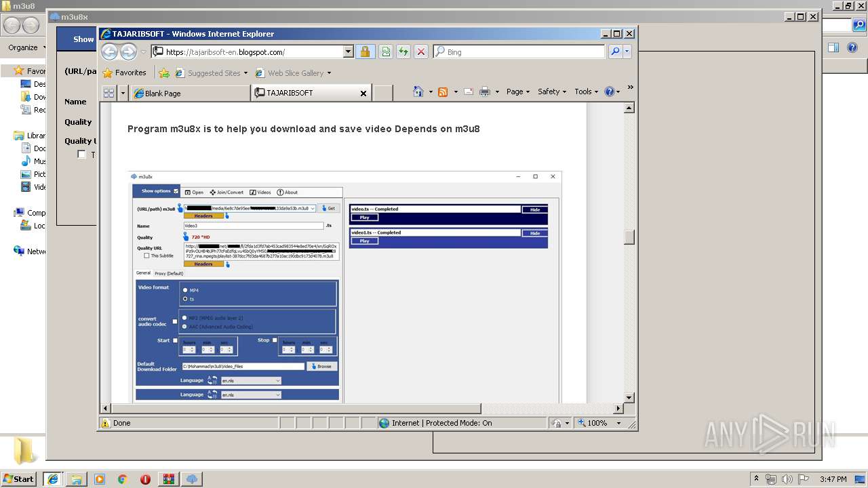Open Suggested Sites link

click(212, 73)
